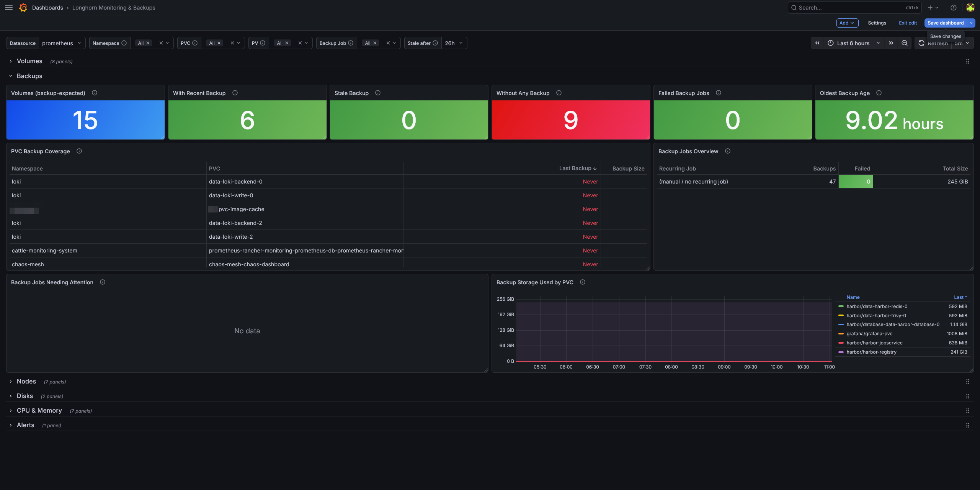980x490 pixels.
Task: Shift time range backward with double-left arrows
Action: coord(817,43)
